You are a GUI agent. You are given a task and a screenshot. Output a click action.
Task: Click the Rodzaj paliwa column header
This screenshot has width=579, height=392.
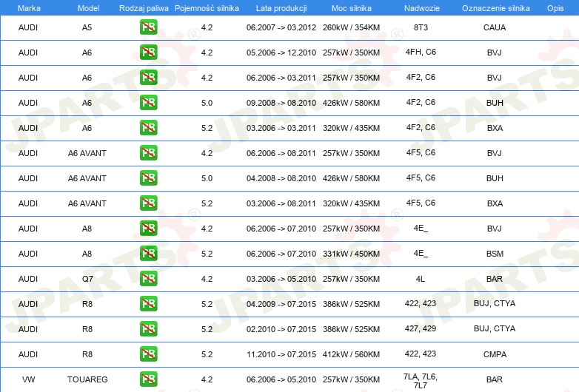coord(144,7)
